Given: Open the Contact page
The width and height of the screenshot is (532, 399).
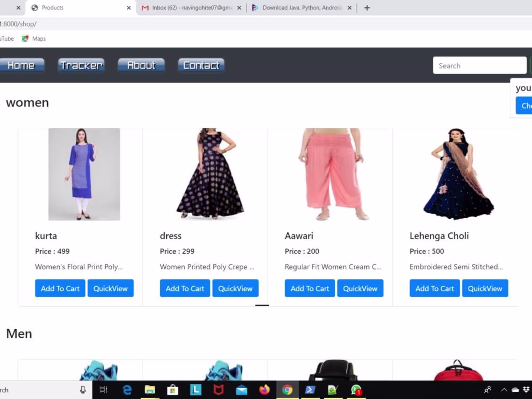Looking at the screenshot, I should tap(201, 65).
